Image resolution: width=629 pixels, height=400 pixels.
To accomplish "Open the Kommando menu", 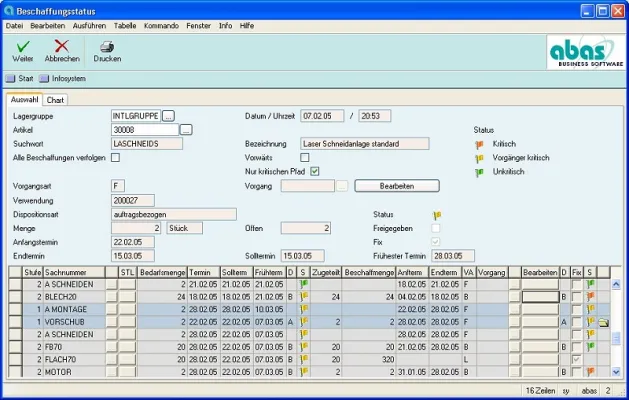I will pos(160,24).
